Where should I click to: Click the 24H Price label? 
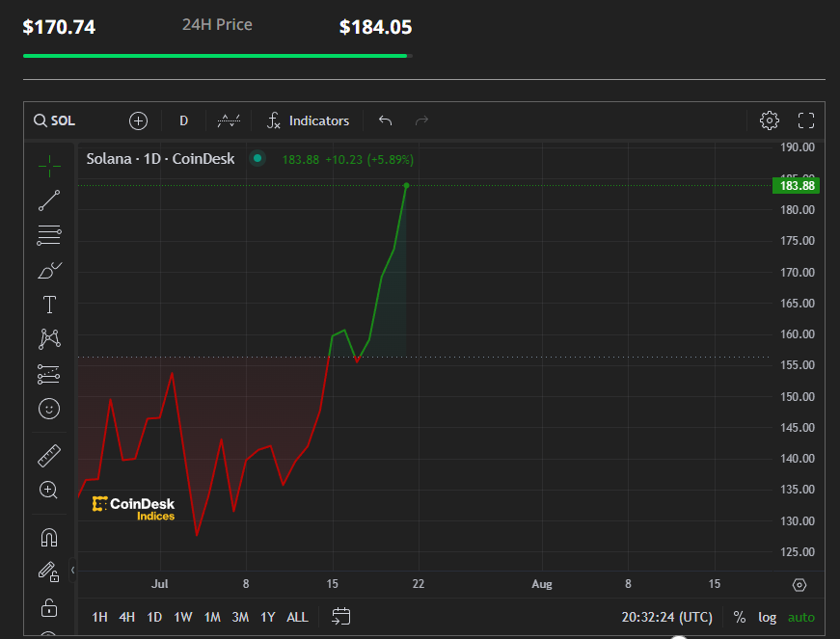(x=217, y=25)
